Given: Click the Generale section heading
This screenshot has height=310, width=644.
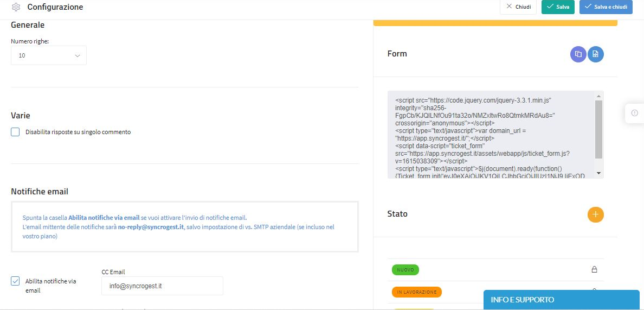Looking at the screenshot, I should pyautogui.click(x=28, y=25).
